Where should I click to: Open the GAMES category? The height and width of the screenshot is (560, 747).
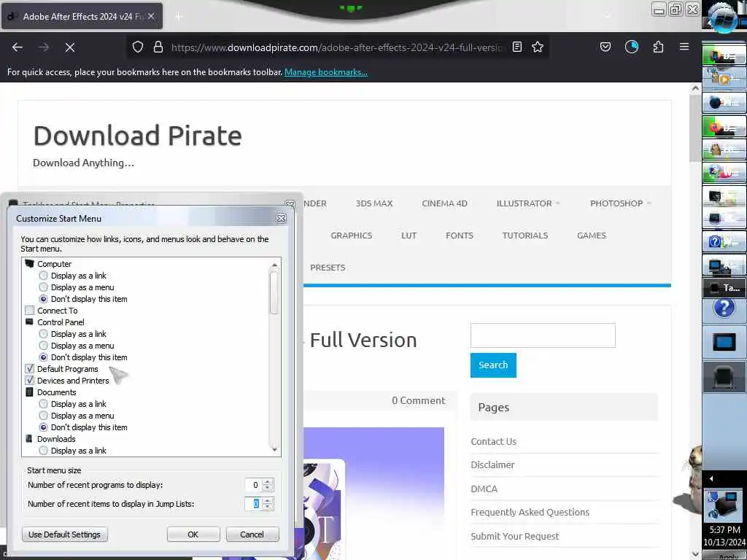point(592,236)
